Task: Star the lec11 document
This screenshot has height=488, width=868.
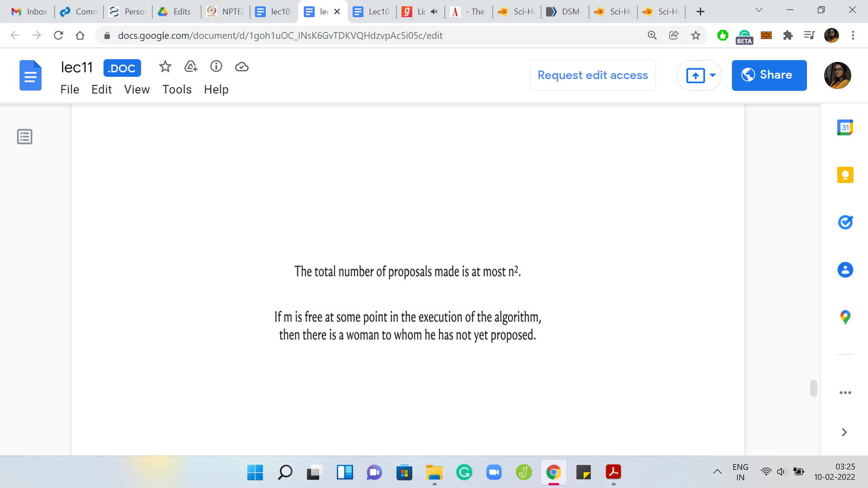Action: tap(165, 67)
